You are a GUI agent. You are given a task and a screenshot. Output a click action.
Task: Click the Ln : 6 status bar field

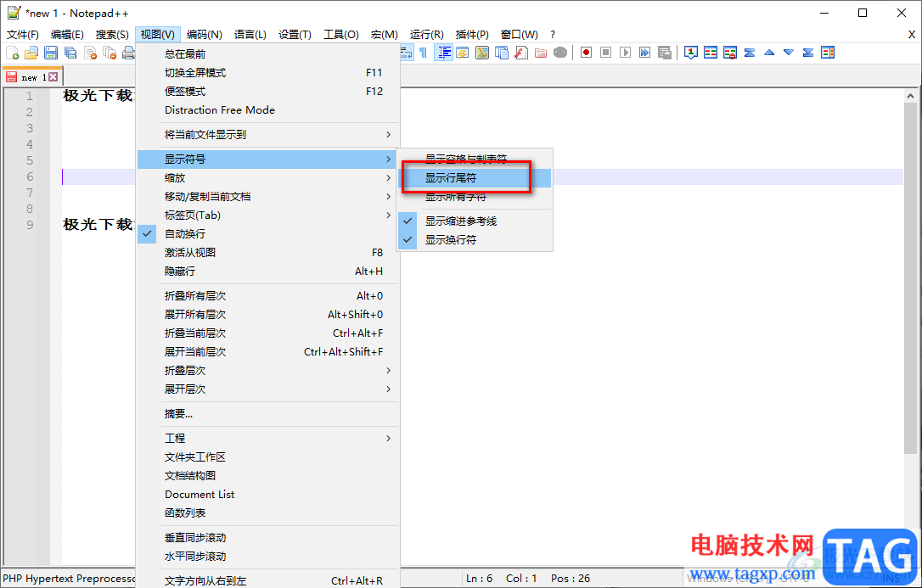[479, 579]
